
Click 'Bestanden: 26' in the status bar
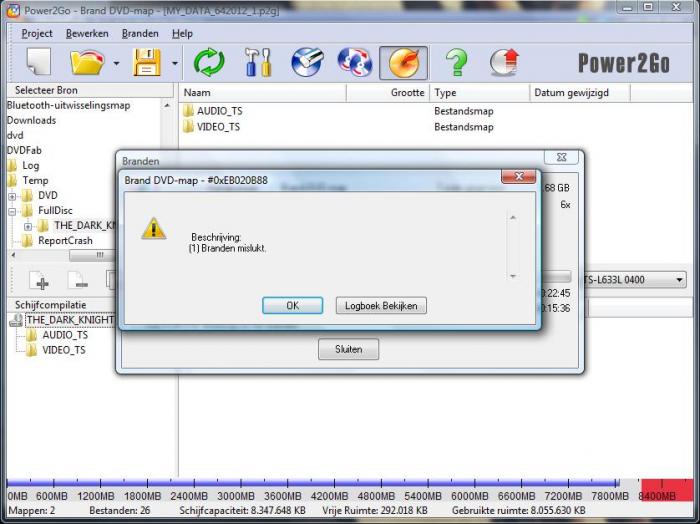click(x=119, y=510)
